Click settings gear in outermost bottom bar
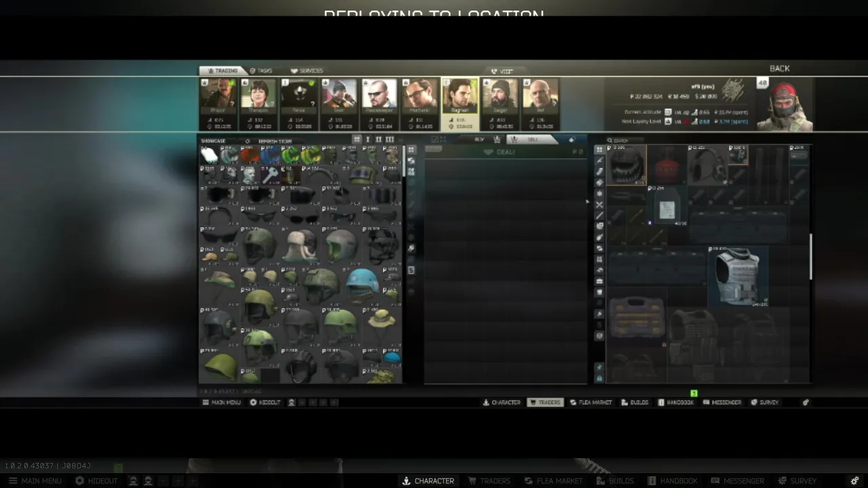 [854, 481]
